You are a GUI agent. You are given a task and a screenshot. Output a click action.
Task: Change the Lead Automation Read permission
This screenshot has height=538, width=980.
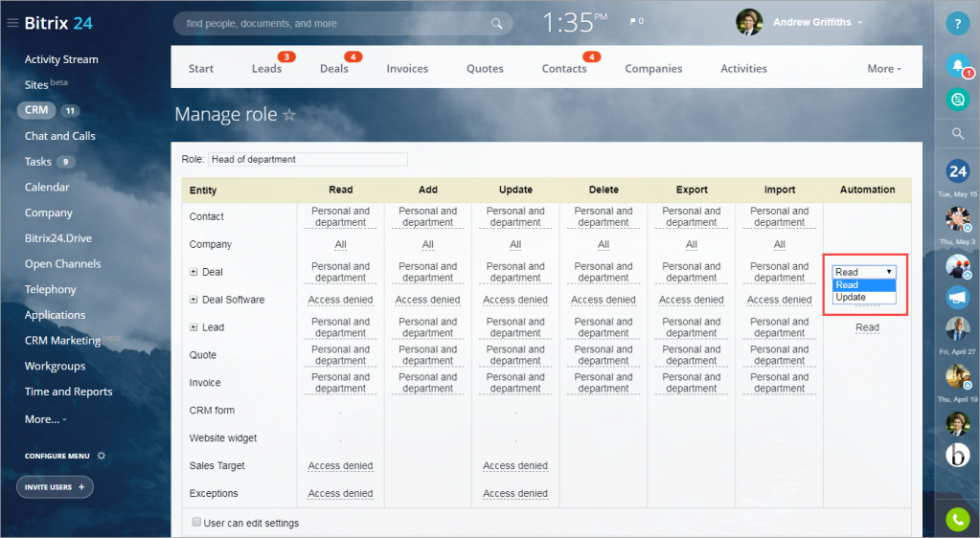point(867,327)
